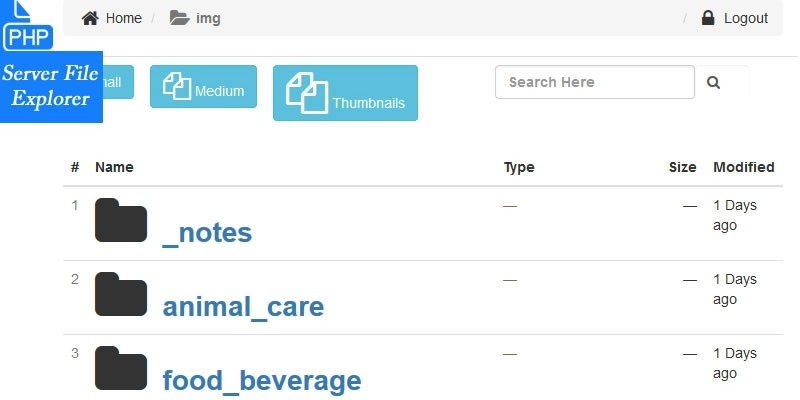Open the animal_care folder icon

[121, 295]
